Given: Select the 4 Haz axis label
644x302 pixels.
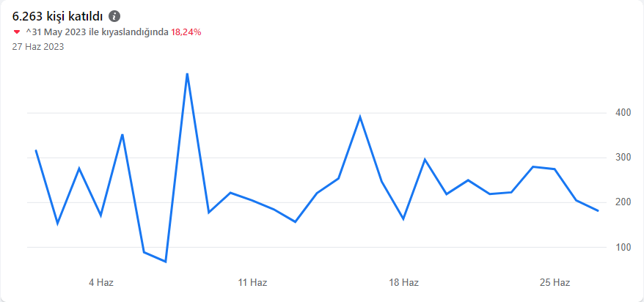Looking at the screenshot, I should click(101, 283).
